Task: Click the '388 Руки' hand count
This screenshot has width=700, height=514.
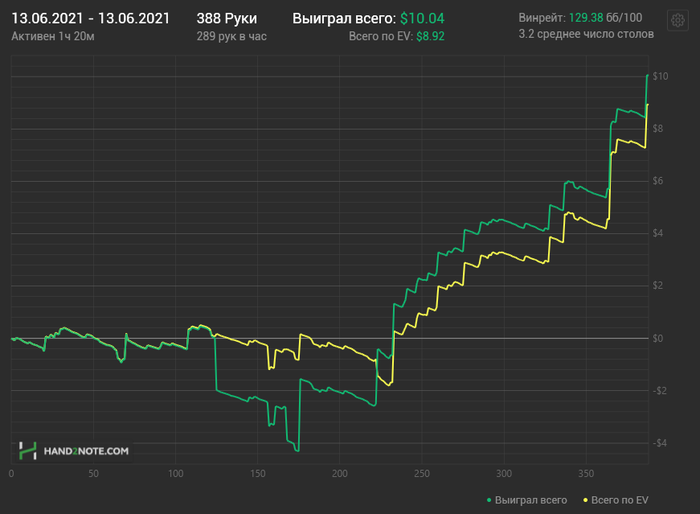Action: 227,18
